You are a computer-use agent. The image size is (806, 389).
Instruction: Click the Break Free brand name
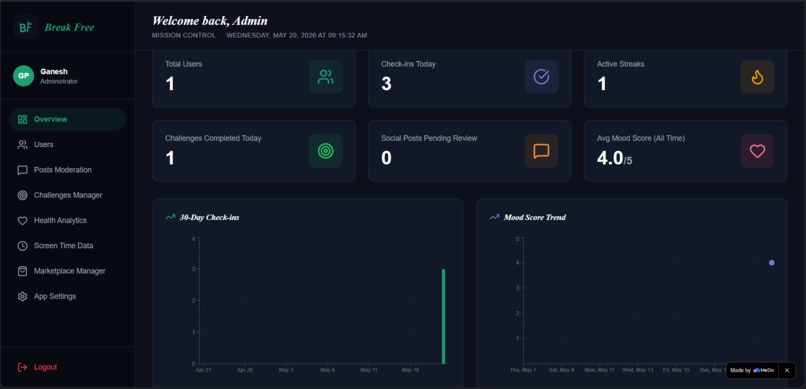69,28
